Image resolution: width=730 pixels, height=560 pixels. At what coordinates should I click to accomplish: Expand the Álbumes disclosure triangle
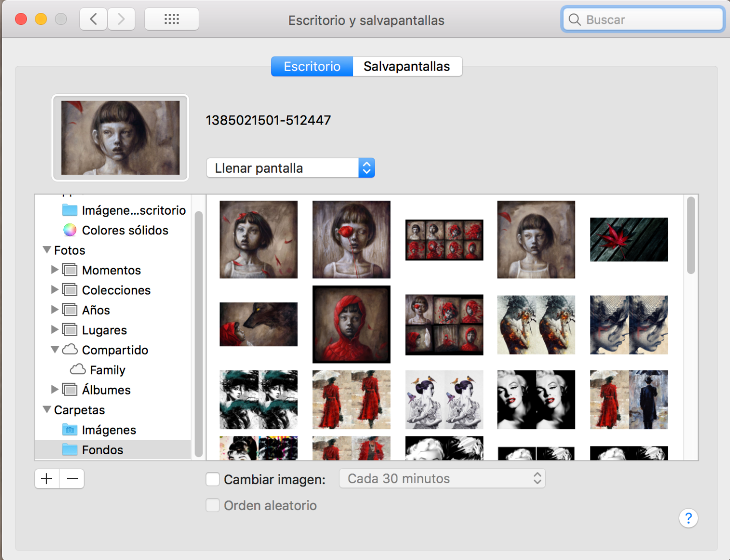tap(54, 389)
